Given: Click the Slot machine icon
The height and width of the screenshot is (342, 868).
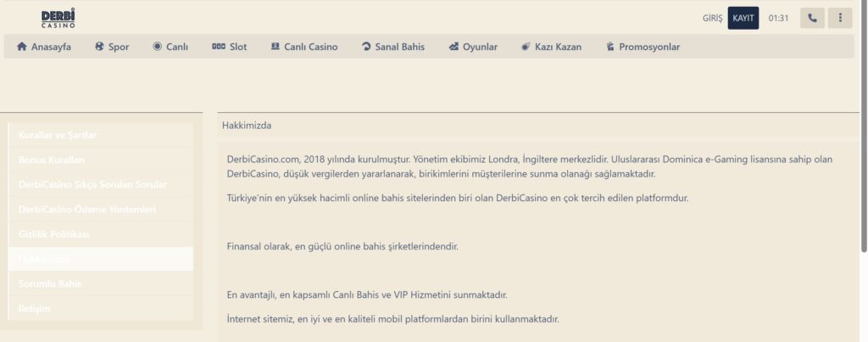Looking at the screenshot, I should click(x=219, y=47).
